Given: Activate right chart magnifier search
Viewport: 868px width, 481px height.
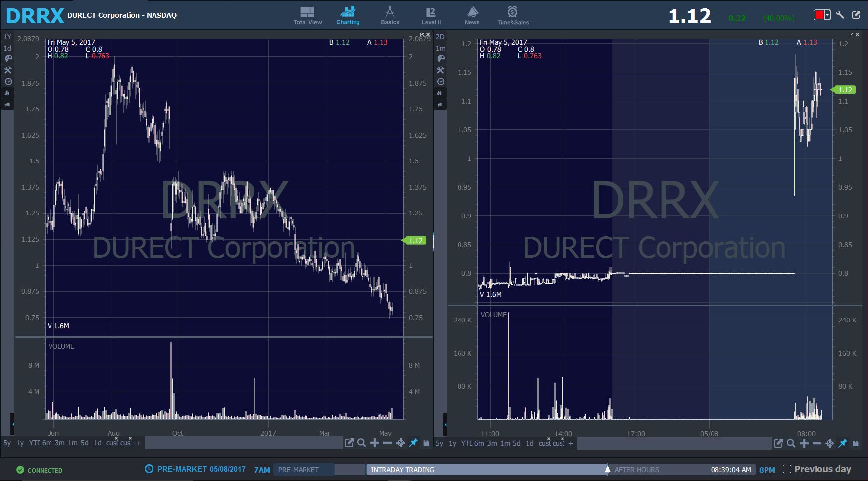Looking at the screenshot, I should [x=791, y=443].
